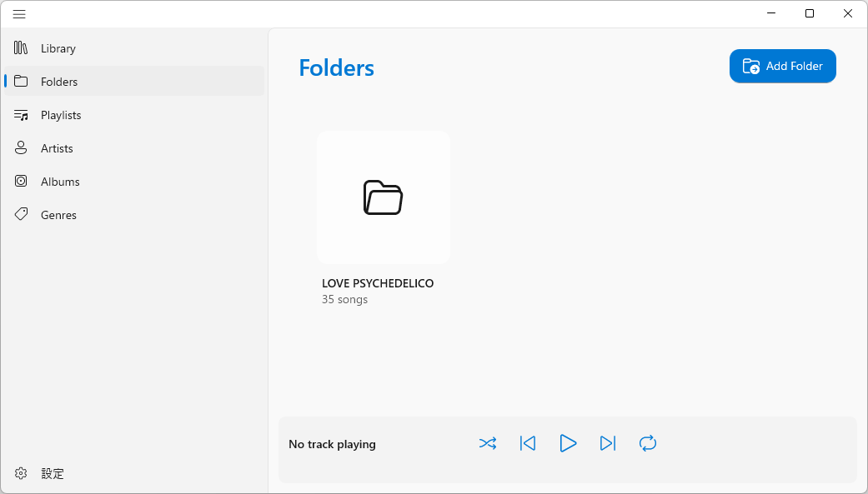Click the Playlists music list icon
868x494 pixels.
tap(22, 115)
